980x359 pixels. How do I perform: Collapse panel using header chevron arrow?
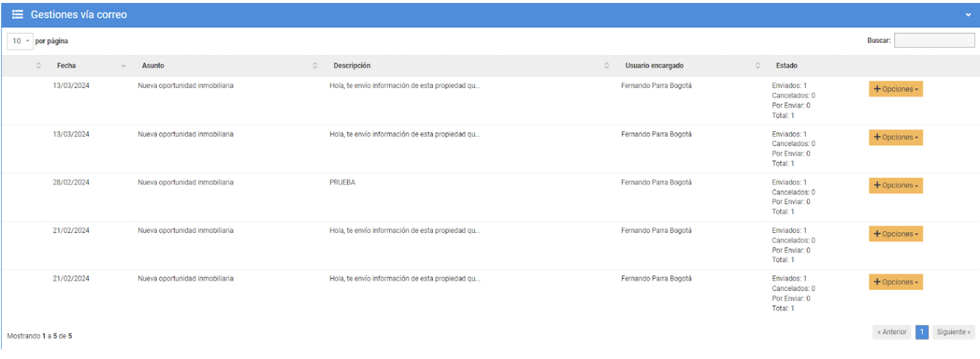click(968, 15)
